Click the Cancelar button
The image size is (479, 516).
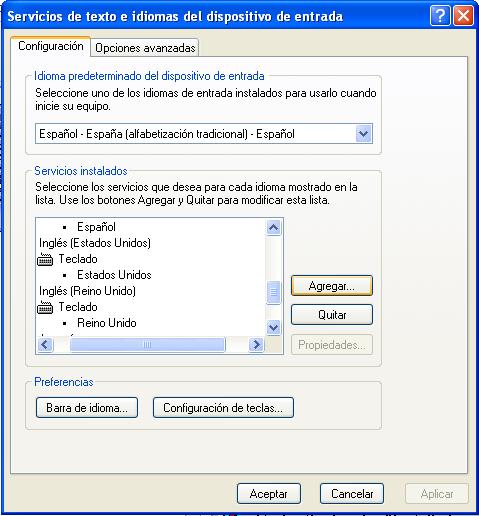coord(352,494)
